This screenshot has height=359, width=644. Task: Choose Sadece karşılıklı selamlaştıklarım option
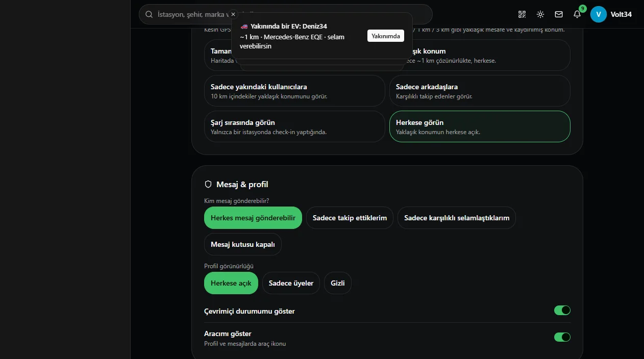pos(457,218)
